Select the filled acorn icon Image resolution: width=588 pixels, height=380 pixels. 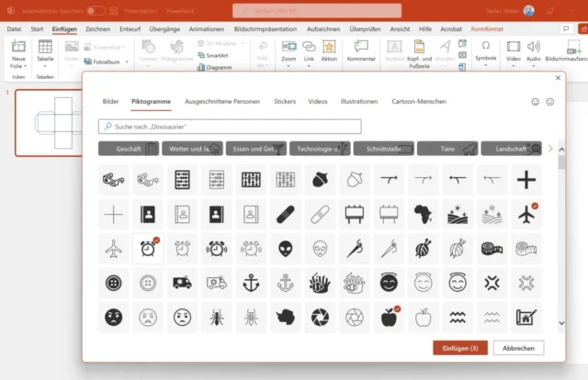click(x=320, y=180)
